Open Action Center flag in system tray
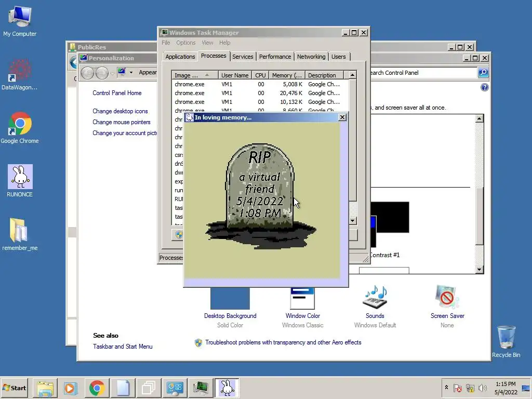 pos(457,388)
